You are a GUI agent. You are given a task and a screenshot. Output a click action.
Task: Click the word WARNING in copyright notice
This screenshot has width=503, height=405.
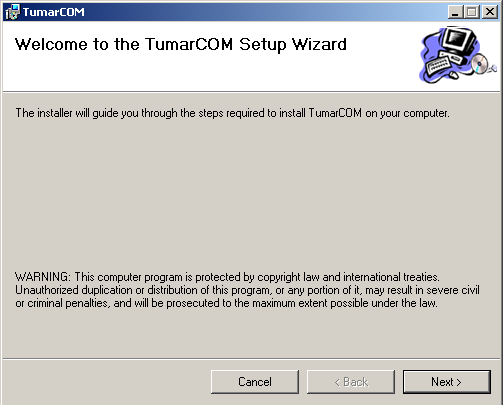click(42, 277)
